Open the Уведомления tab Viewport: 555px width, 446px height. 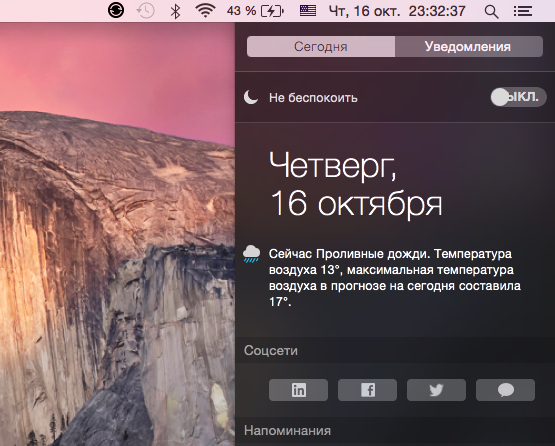pos(469,46)
